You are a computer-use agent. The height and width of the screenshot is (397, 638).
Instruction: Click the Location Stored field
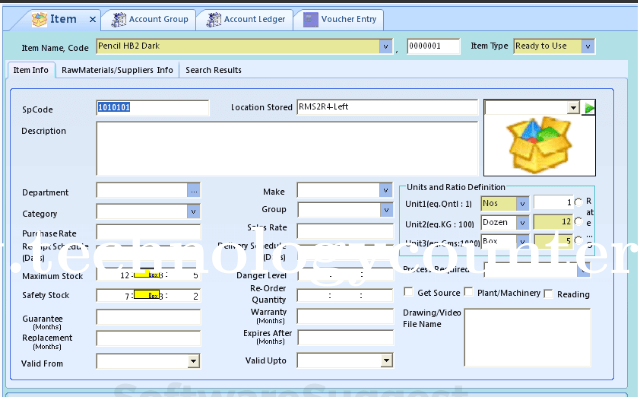click(x=387, y=107)
